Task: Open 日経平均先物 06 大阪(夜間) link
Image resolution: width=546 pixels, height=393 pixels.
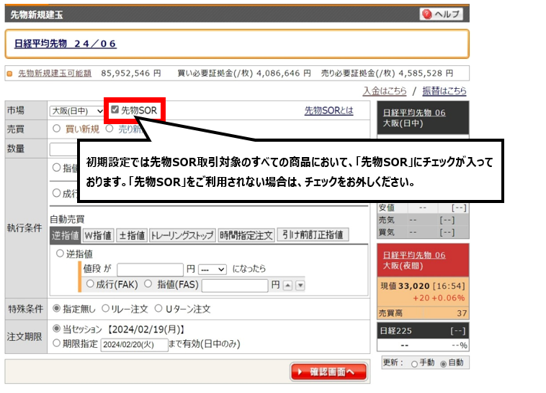Action: tap(414, 255)
